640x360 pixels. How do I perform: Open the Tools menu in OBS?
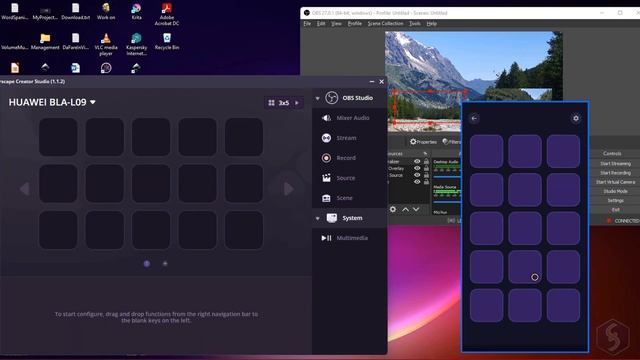pos(415,24)
